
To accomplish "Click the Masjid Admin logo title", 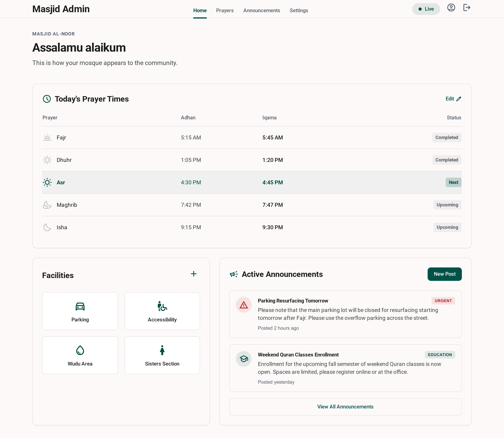I will click(61, 9).
